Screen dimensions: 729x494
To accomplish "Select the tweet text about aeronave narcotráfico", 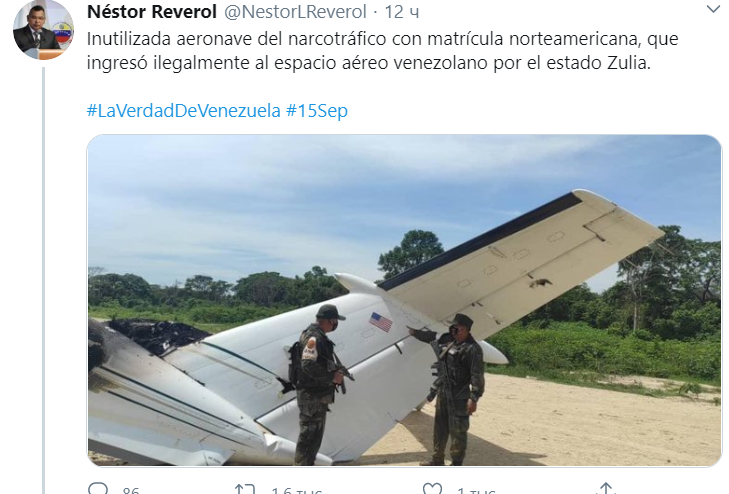I will pyautogui.click(x=382, y=51).
